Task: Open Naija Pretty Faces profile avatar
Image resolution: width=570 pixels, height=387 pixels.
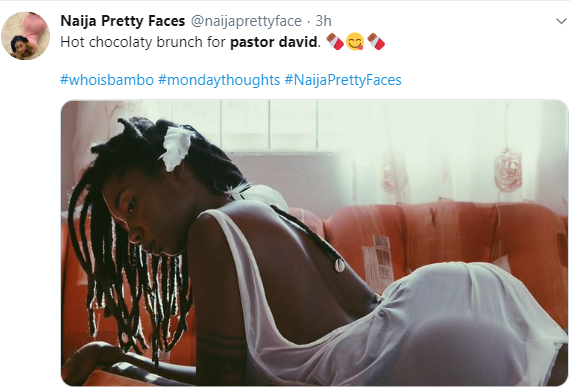Action: 25,36
